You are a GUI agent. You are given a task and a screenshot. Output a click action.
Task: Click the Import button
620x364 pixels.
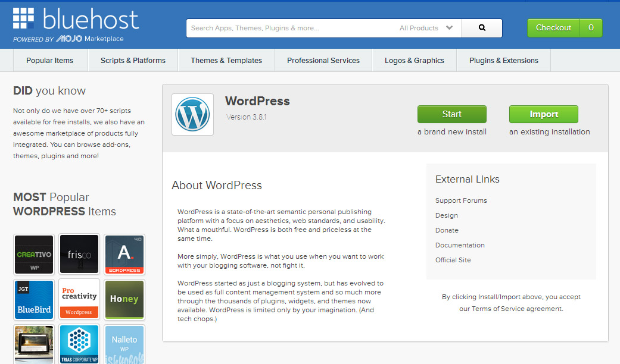543,114
